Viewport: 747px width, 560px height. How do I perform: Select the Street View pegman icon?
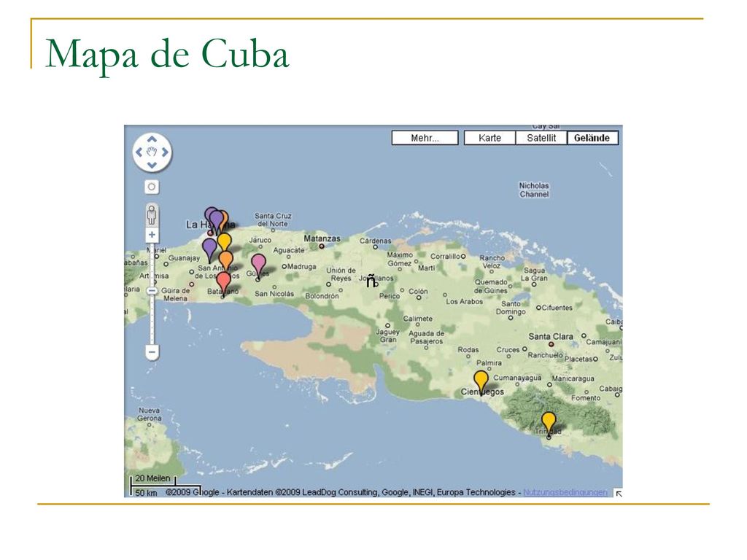(152, 216)
